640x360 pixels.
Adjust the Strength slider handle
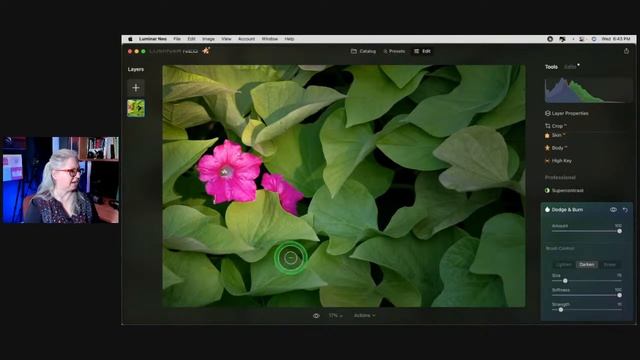[561, 310]
